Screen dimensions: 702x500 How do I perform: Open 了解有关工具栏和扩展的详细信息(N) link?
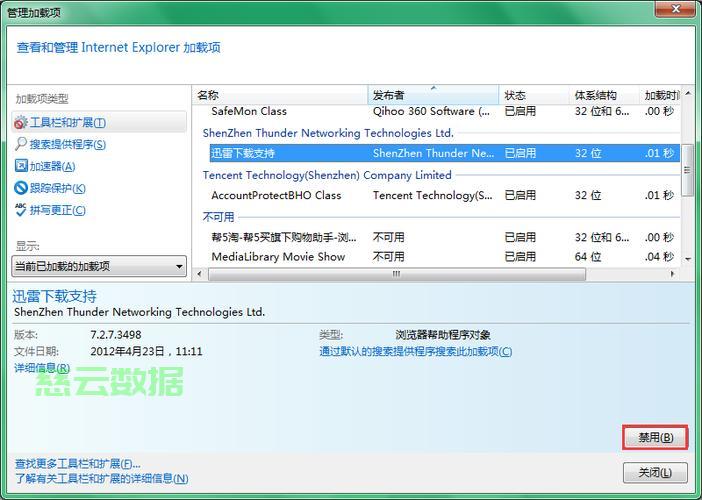coord(101,479)
